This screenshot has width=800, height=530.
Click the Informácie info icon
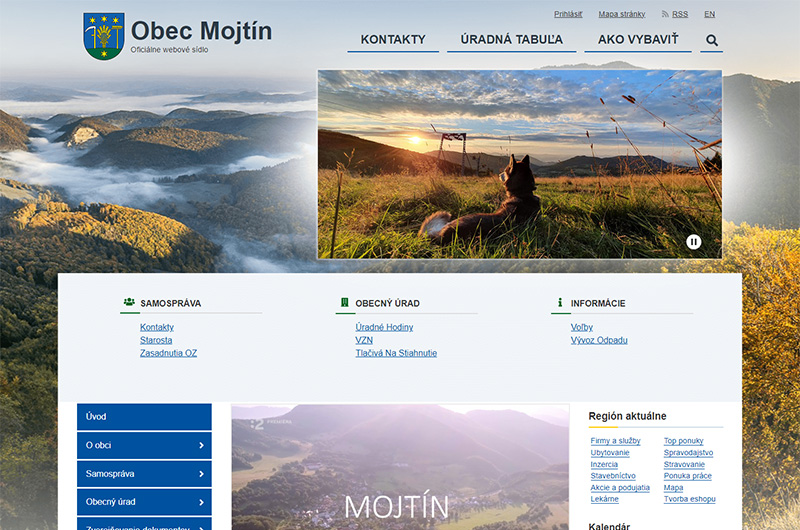point(560,302)
